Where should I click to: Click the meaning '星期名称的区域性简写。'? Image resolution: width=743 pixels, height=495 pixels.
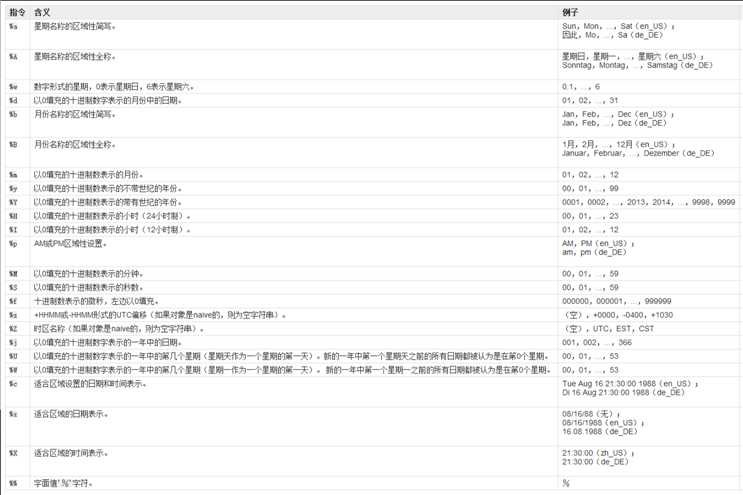click(74, 27)
